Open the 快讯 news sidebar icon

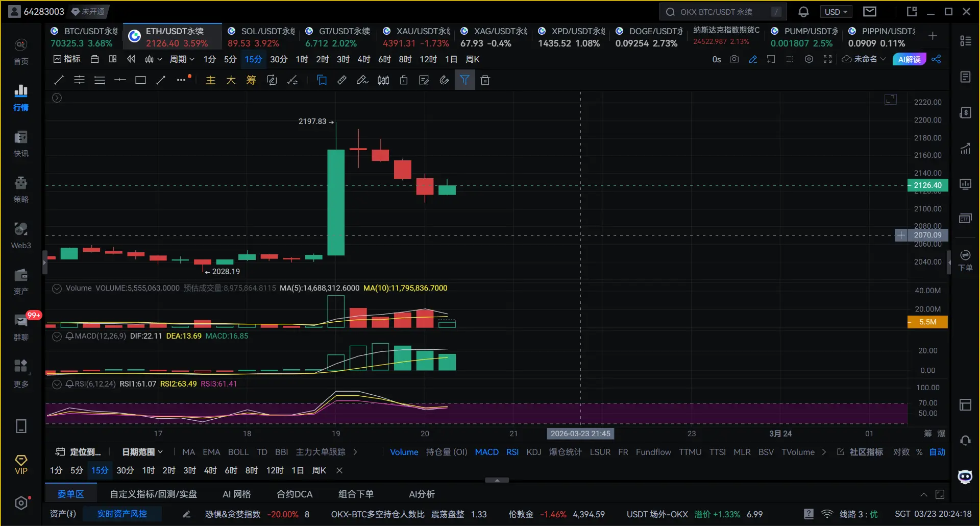pyautogui.click(x=21, y=144)
